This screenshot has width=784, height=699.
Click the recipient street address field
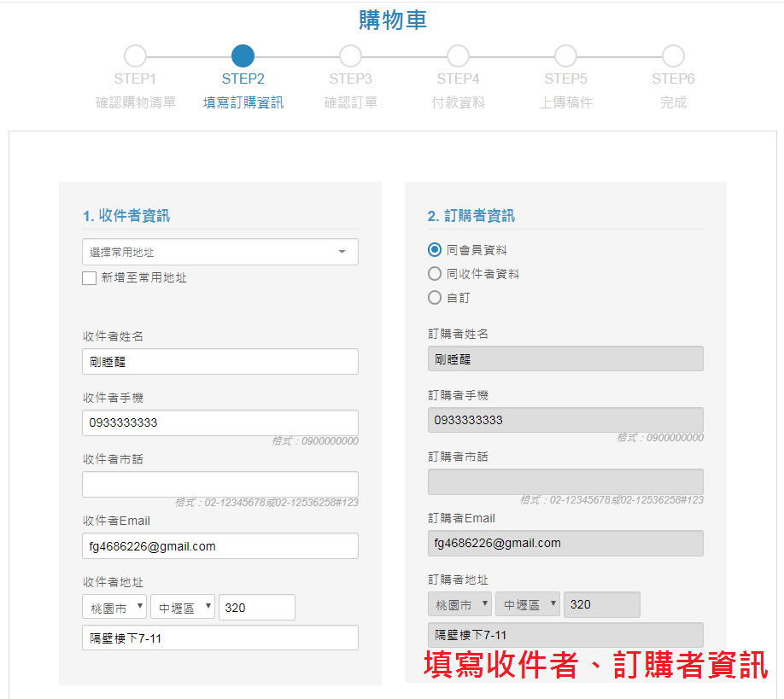[219, 638]
